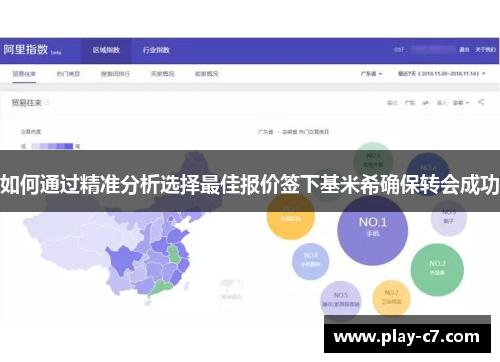
Task: Click the share icon
Action: [x=481, y=102]
